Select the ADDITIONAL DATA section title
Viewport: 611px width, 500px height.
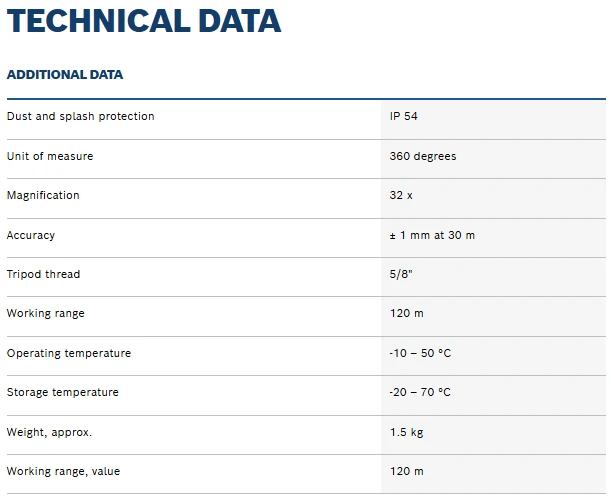click(65, 74)
